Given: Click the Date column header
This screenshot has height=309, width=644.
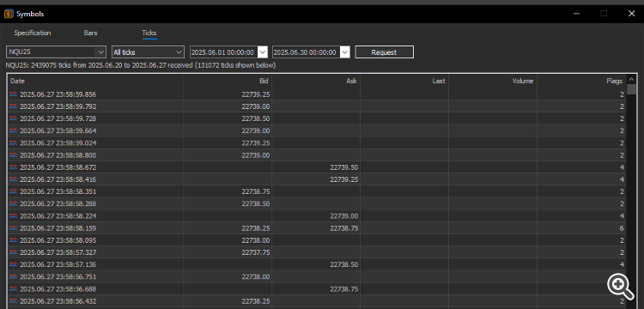Looking at the screenshot, I should point(95,81).
